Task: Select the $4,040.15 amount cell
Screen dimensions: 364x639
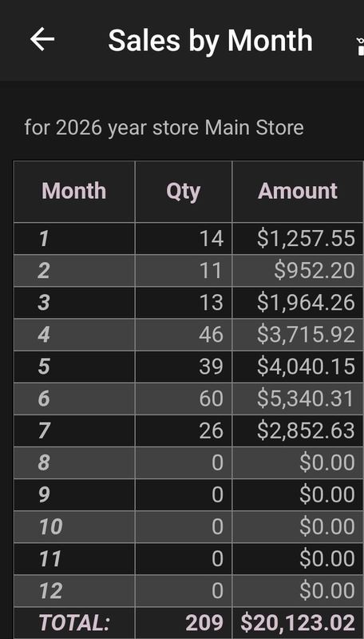Action: point(306,367)
